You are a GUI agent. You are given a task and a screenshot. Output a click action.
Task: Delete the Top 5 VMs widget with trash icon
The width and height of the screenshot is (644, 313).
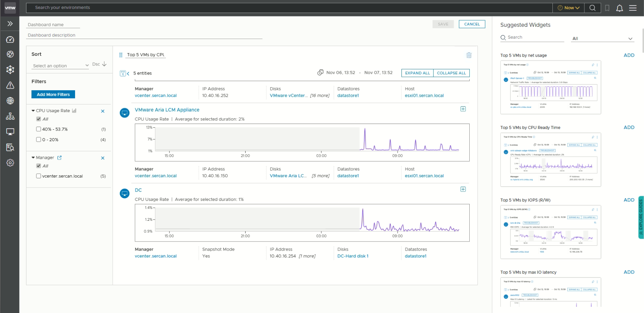[x=469, y=55]
